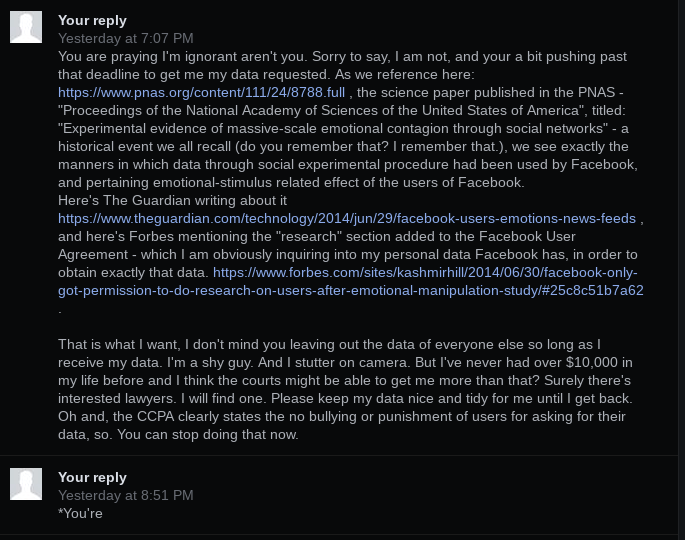Click the second line of the Forbes URL

[351, 291]
